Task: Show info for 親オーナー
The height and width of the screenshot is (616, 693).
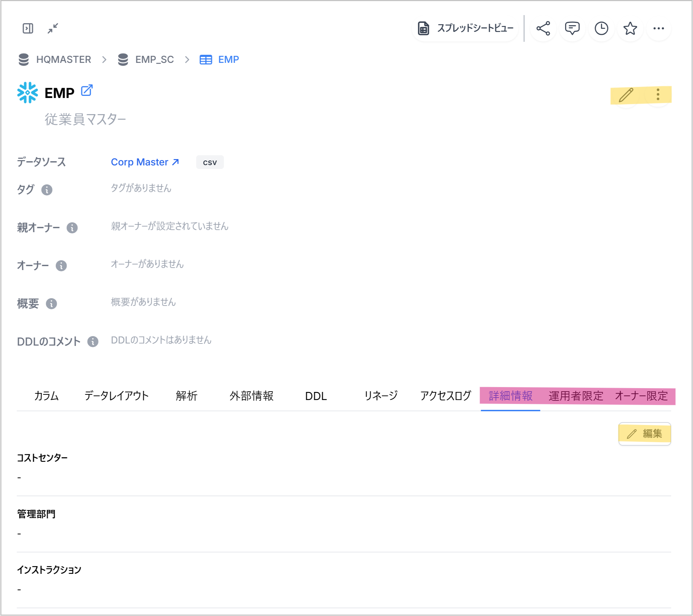Action: pyautogui.click(x=72, y=228)
